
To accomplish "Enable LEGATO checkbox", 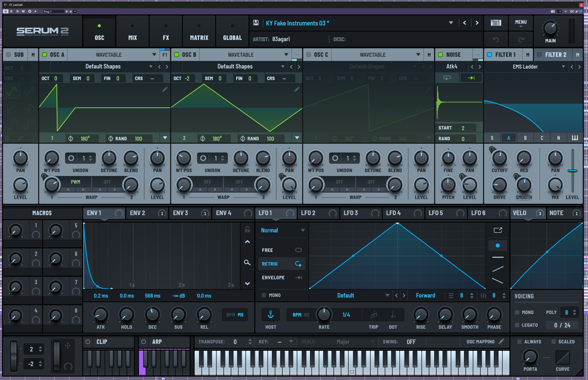I will click(x=517, y=325).
